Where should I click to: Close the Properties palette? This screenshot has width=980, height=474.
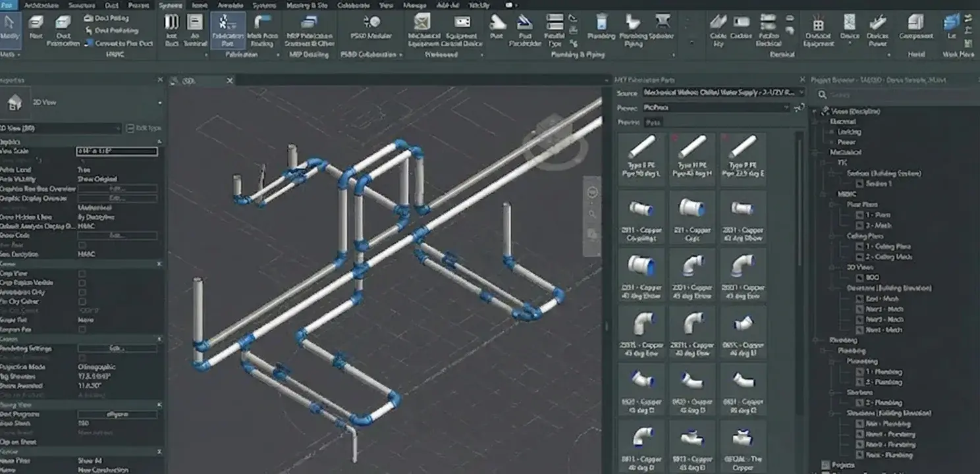coord(160,80)
